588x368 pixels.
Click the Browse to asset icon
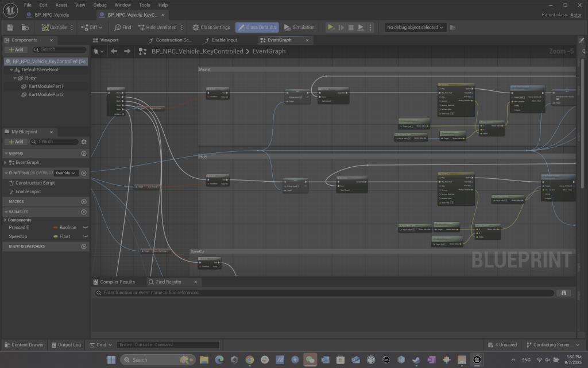[x=25, y=28]
